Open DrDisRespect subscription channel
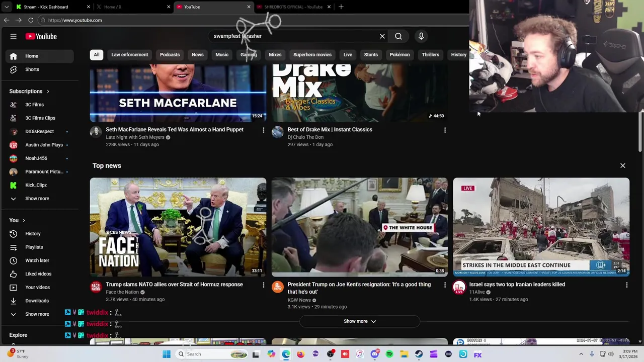The image size is (644, 362). pos(40,132)
